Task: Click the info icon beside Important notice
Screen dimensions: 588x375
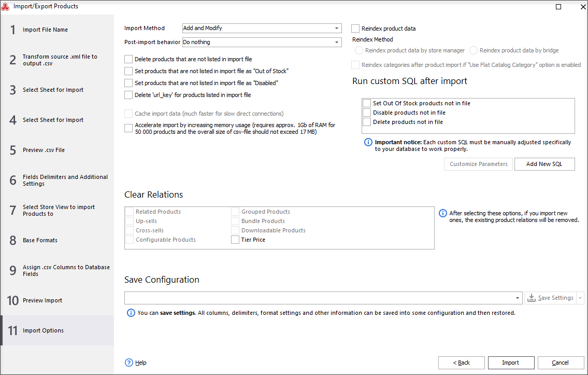Action: click(x=368, y=142)
